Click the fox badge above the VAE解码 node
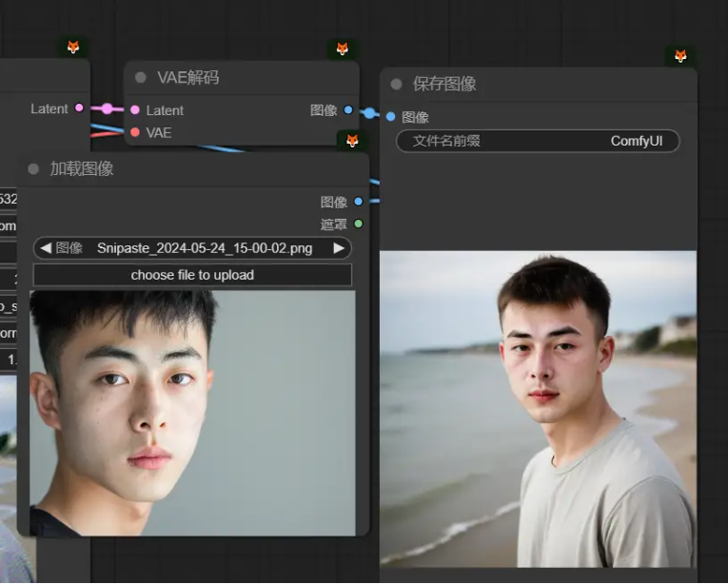The height and width of the screenshot is (584, 728). coord(343,49)
